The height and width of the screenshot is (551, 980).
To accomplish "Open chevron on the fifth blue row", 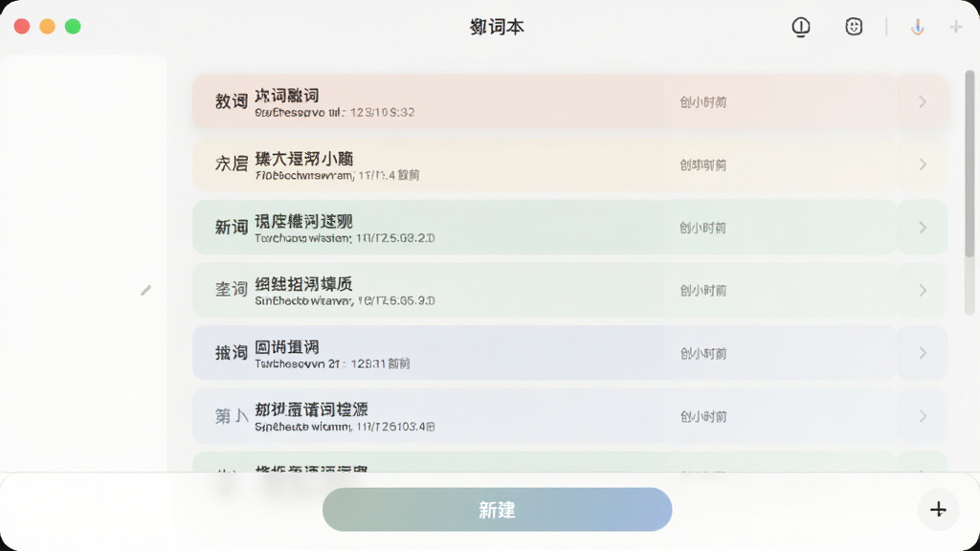I will click(923, 353).
